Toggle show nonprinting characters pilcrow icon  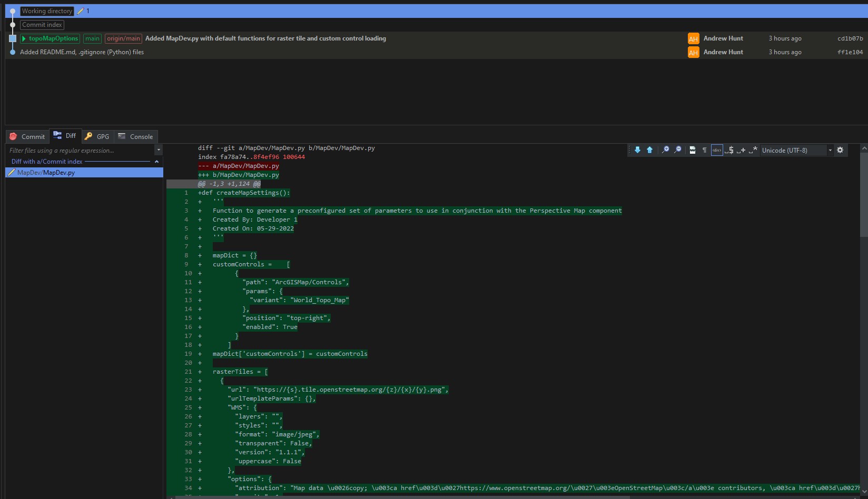(704, 150)
